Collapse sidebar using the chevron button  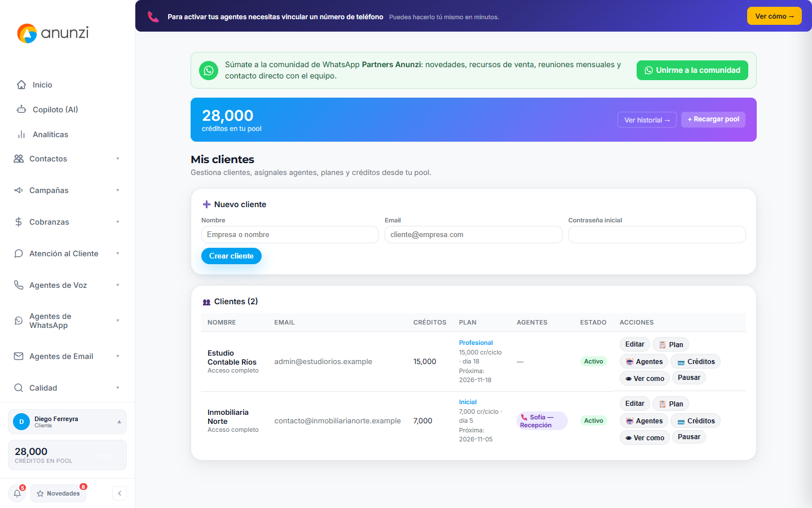[x=120, y=493]
